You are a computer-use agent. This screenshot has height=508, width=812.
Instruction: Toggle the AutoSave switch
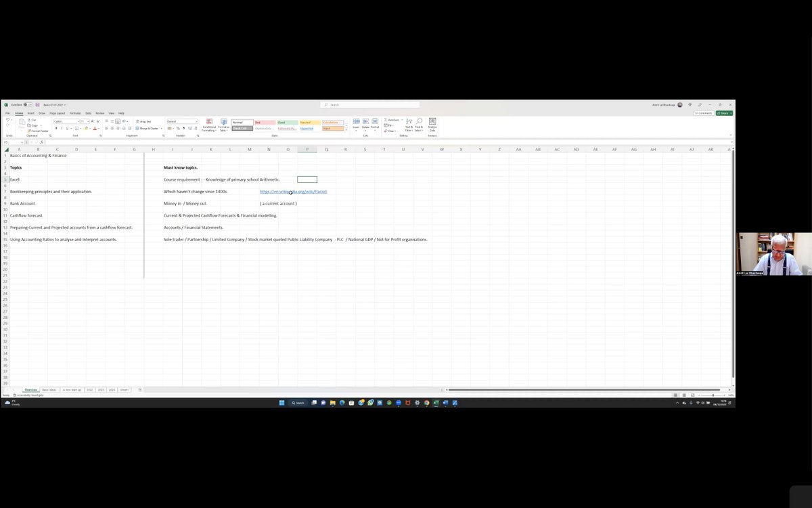click(x=28, y=104)
